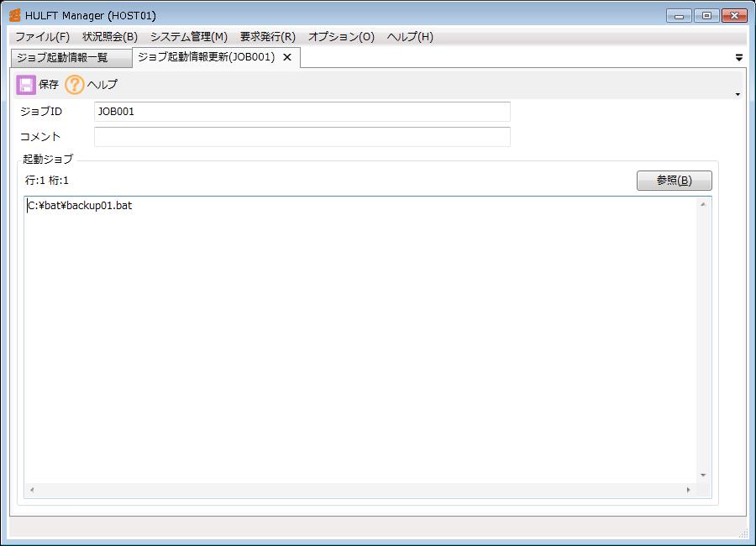Click into the ジョブID input field
This screenshot has height=546, width=756.
pyautogui.click(x=302, y=112)
